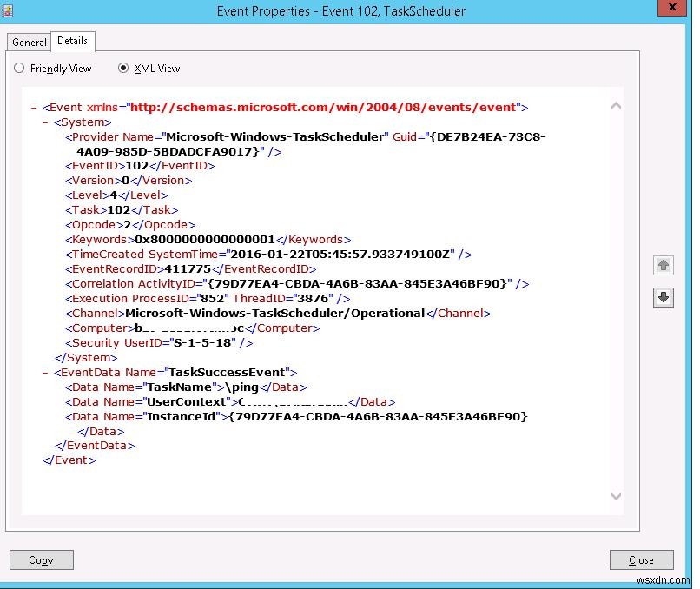Click the Correlation ActivityID GUID

tap(357, 284)
